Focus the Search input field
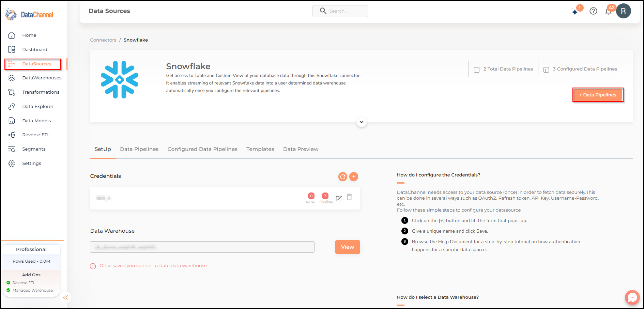The width and height of the screenshot is (644, 309). tap(340, 11)
